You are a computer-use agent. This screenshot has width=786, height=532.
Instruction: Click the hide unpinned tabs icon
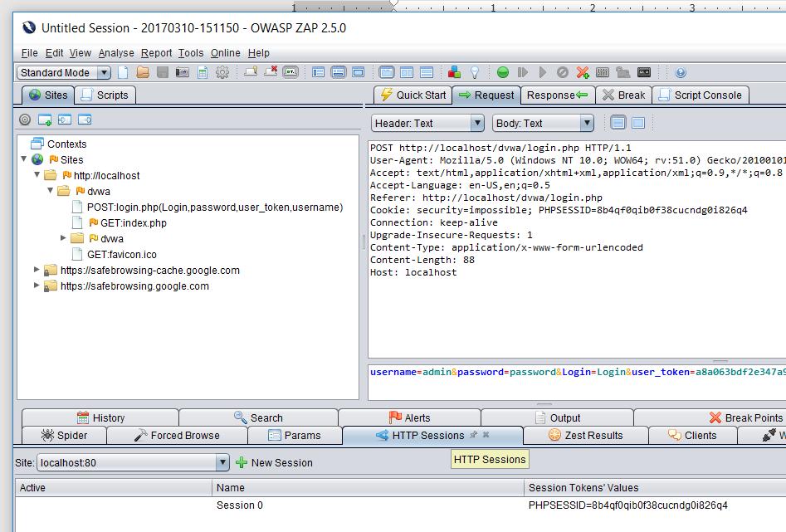271,72
